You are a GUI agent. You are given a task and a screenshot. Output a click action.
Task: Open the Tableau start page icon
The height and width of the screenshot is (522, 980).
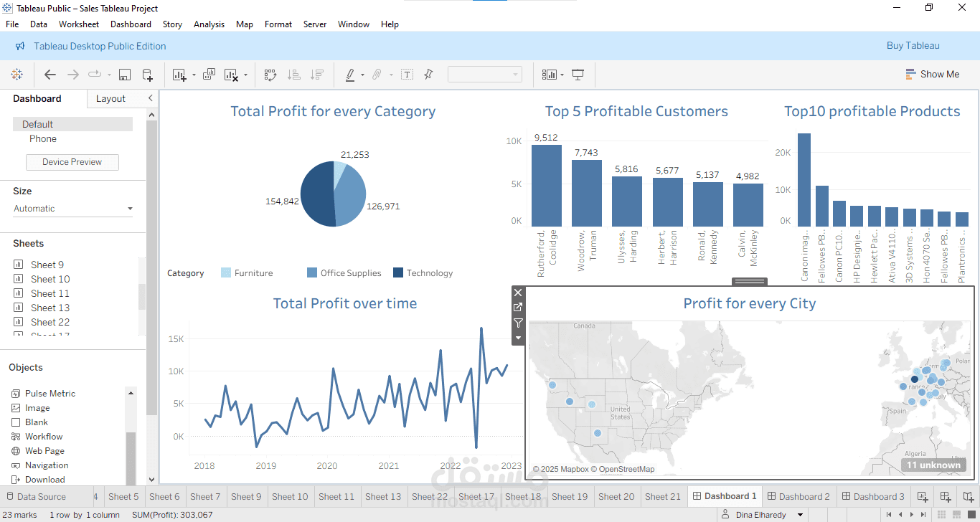tap(17, 75)
